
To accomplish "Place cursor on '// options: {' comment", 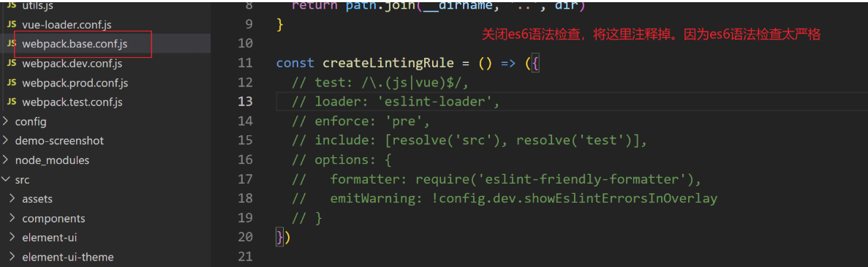I will click(x=342, y=160).
